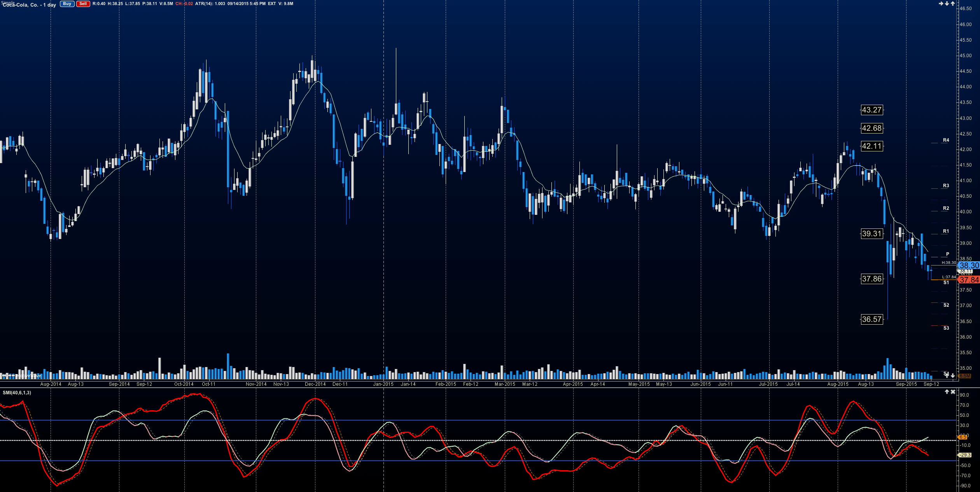Image resolution: width=980 pixels, height=492 pixels.
Task: Click the blue 38.30 price marker
Action: pyautogui.click(x=969, y=265)
